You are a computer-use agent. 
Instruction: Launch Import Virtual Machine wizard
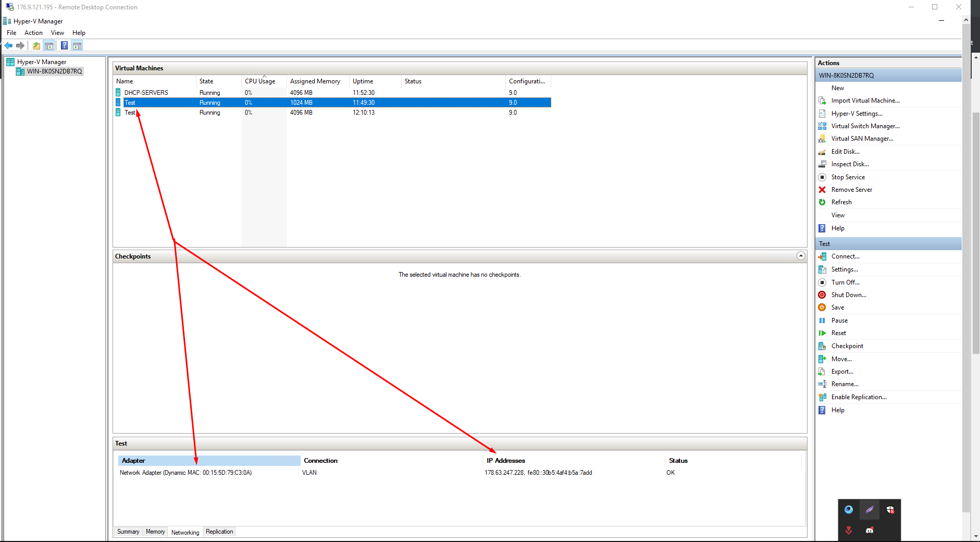pyautogui.click(x=866, y=100)
